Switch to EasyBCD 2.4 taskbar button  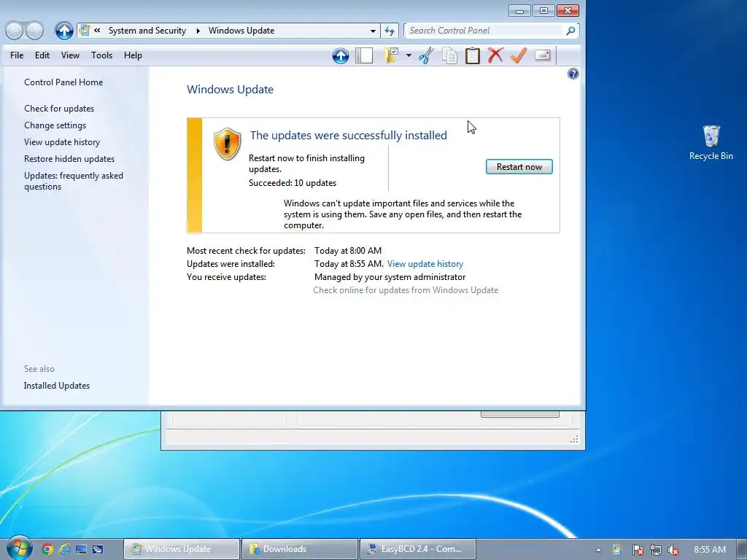coord(418,549)
